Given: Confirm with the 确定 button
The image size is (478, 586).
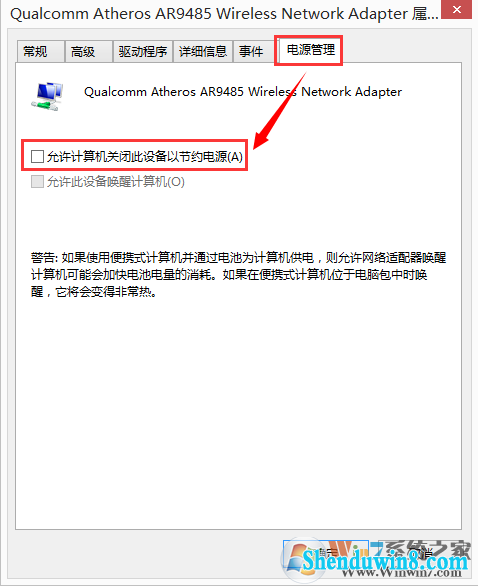Looking at the screenshot, I should [326, 554].
